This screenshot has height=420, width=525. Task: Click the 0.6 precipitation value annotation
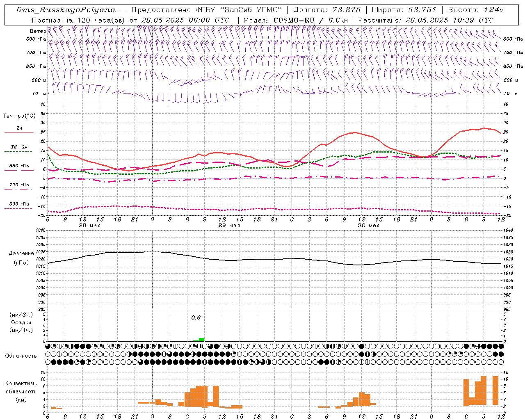[196, 317]
